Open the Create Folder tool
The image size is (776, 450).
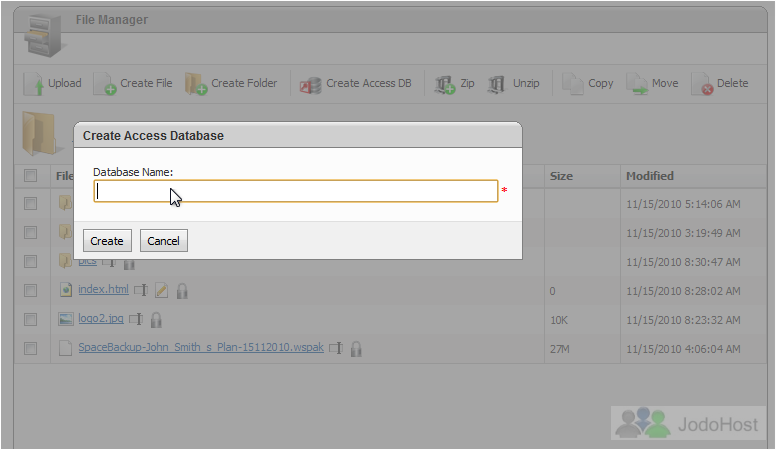(x=196, y=84)
